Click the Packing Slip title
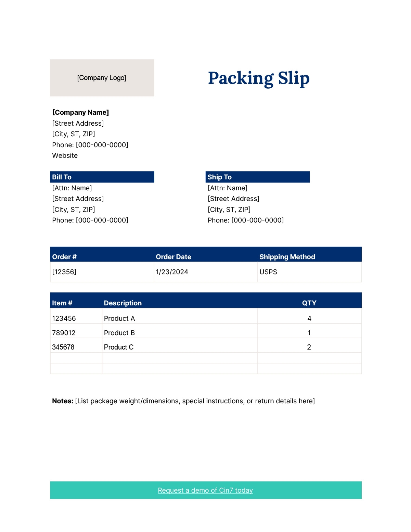The height and width of the screenshot is (532, 411). [x=259, y=78]
